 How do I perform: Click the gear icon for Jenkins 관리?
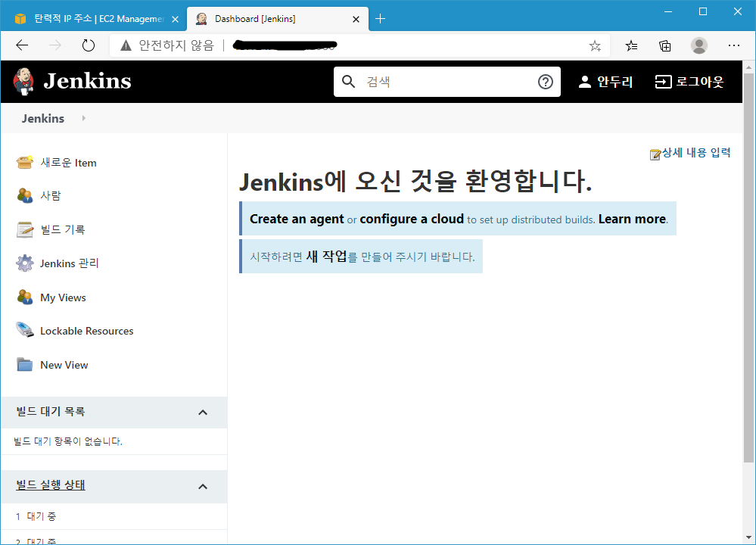24,263
